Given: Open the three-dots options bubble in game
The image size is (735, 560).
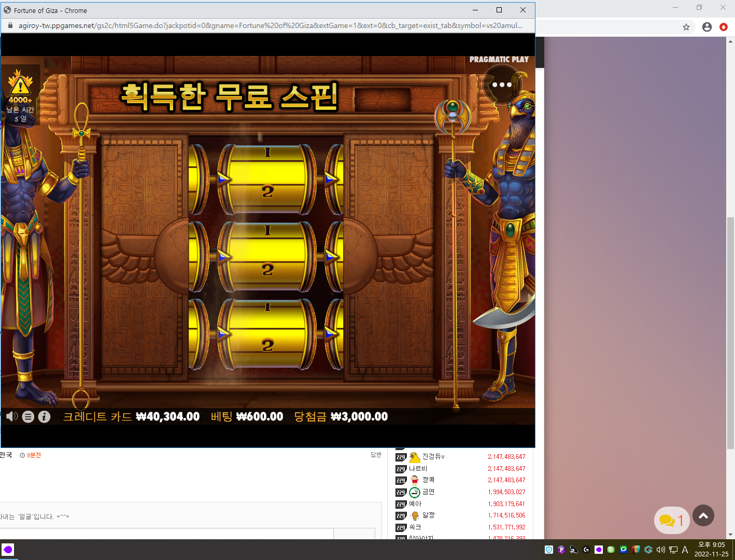Looking at the screenshot, I should coord(502,85).
